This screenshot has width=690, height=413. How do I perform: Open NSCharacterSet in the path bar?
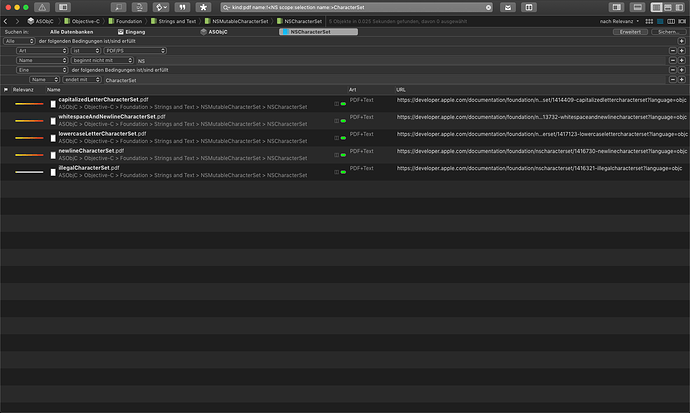pos(299,21)
